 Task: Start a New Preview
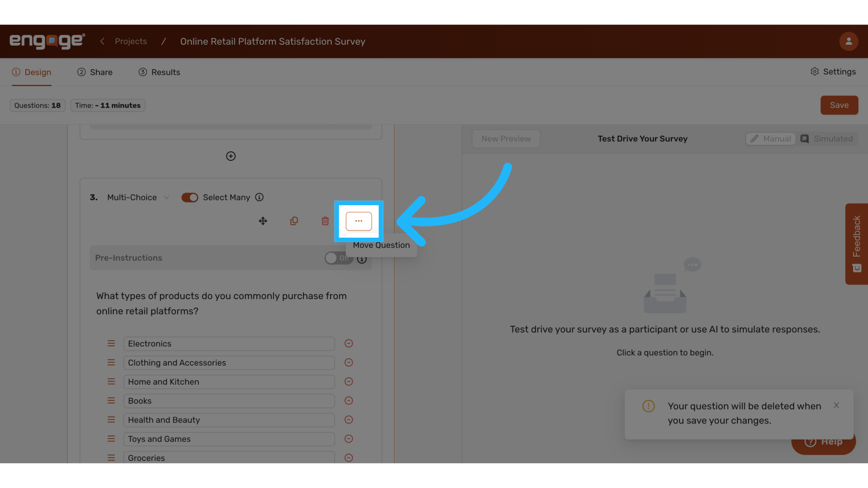tap(506, 139)
